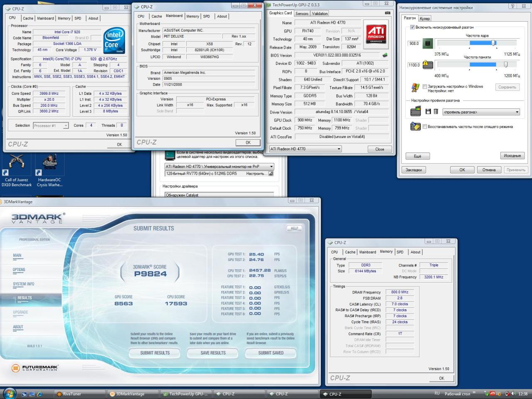Image resolution: width=532 pixels, height=399 pixels.
Task: Delete overclocking profile with trash icon
Action: (436, 111)
